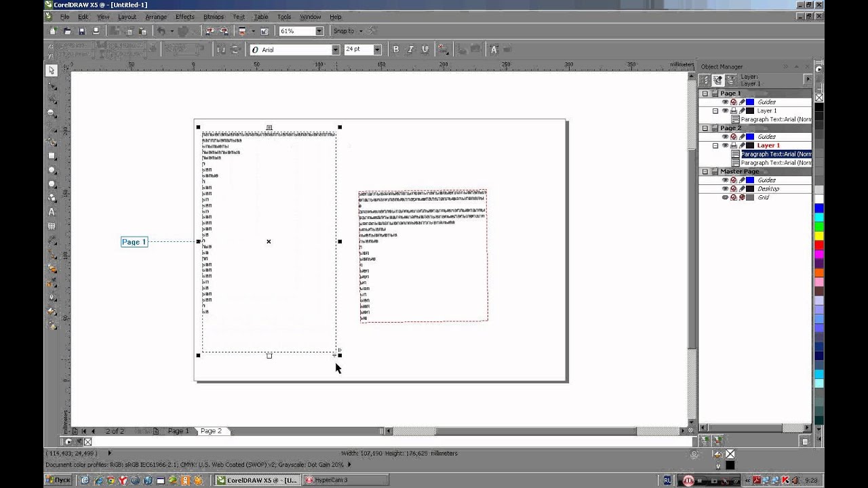Select the Fill tool in toolbox
The width and height of the screenshot is (868, 488).
(x=52, y=311)
